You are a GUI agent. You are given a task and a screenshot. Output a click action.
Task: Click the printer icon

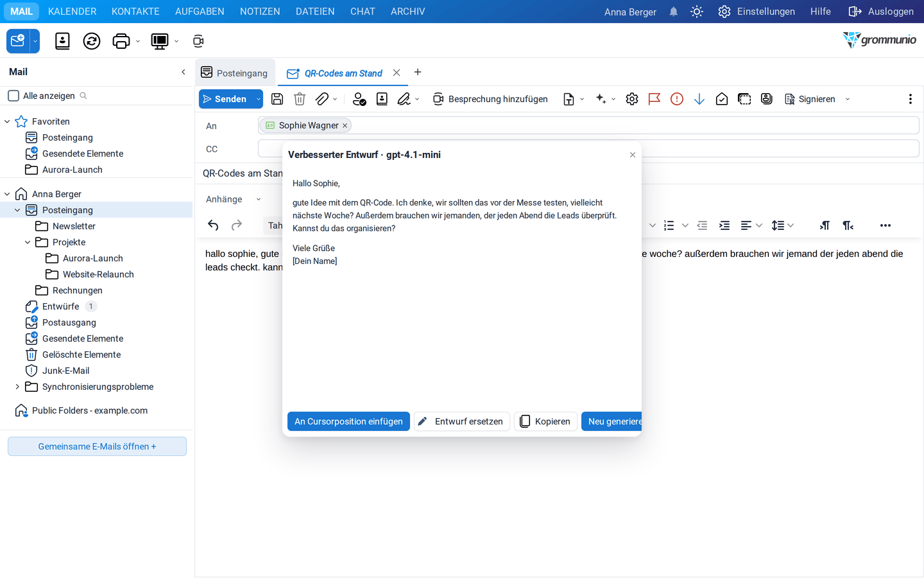click(121, 41)
